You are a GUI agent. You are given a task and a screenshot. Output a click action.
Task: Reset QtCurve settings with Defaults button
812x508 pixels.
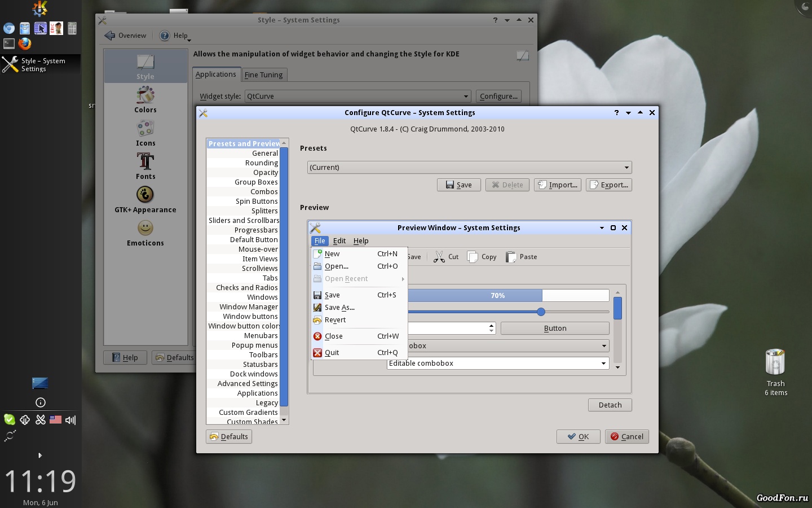229,437
